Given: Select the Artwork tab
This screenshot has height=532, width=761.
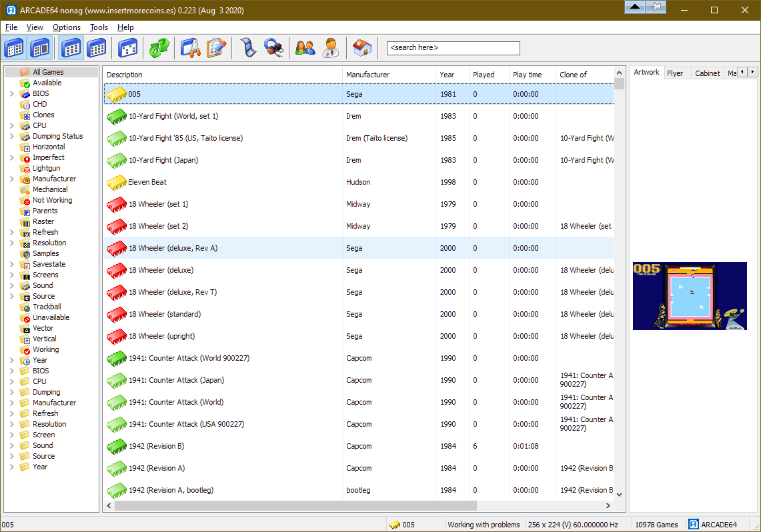Looking at the screenshot, I should [x=646, y=72].
